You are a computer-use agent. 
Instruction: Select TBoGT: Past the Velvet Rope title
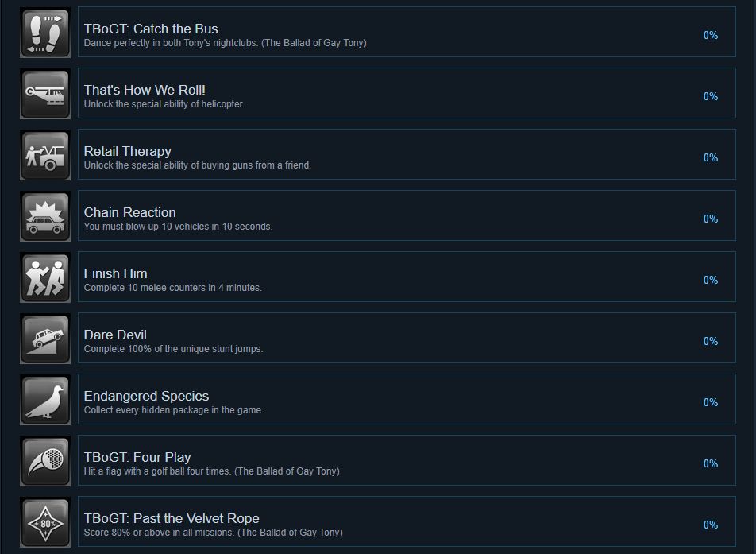172,519
